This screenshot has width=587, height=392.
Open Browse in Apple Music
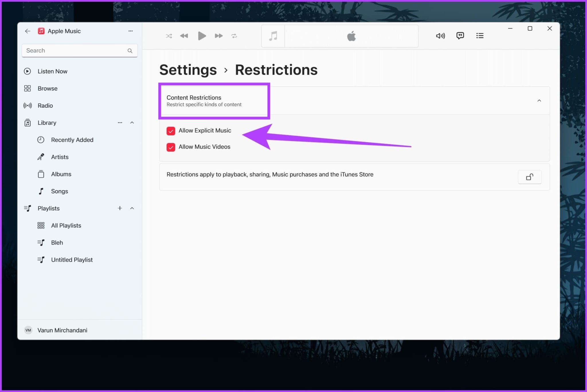click(x=48, y=88)
